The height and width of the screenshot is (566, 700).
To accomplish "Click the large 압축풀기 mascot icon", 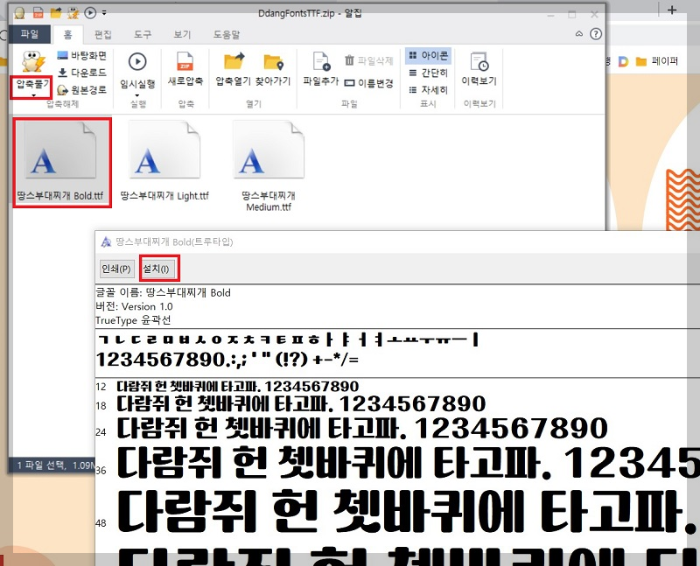I will coord(33,62).
